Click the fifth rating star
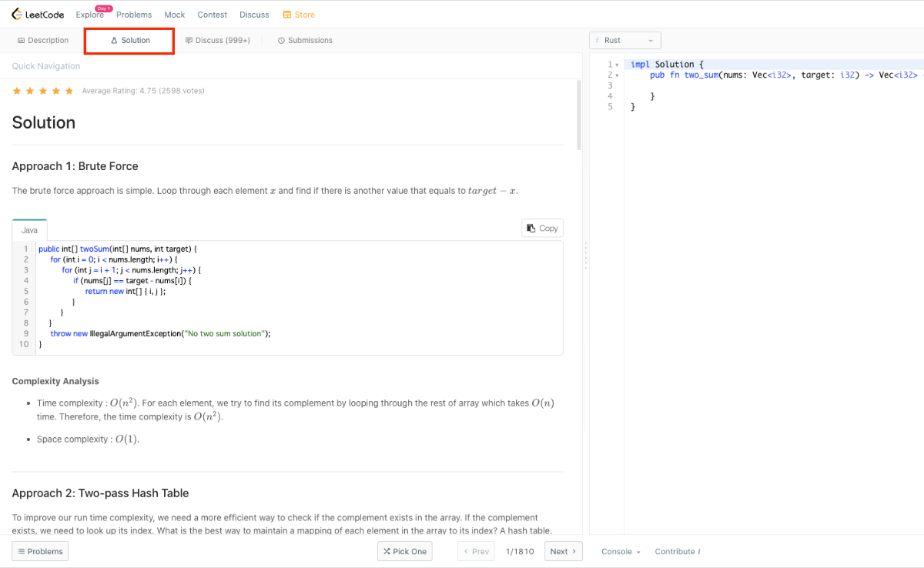This screenshot has height=568, width=924. click(69, 91)
